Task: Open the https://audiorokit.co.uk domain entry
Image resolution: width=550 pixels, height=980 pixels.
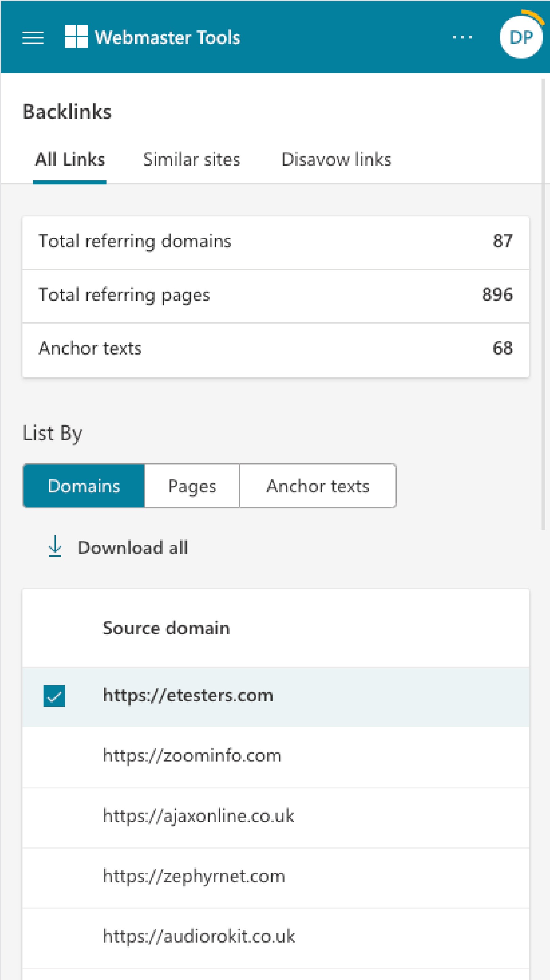Action: pos(198,936)
